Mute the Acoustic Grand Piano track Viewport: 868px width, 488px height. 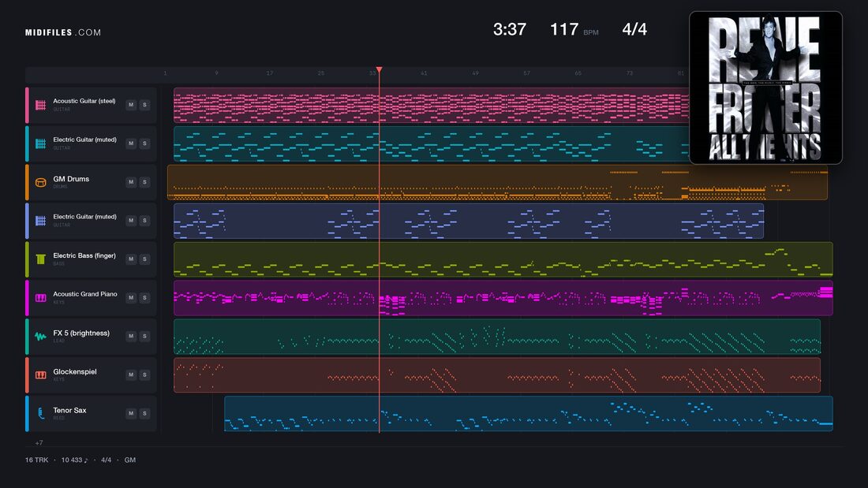131,298
